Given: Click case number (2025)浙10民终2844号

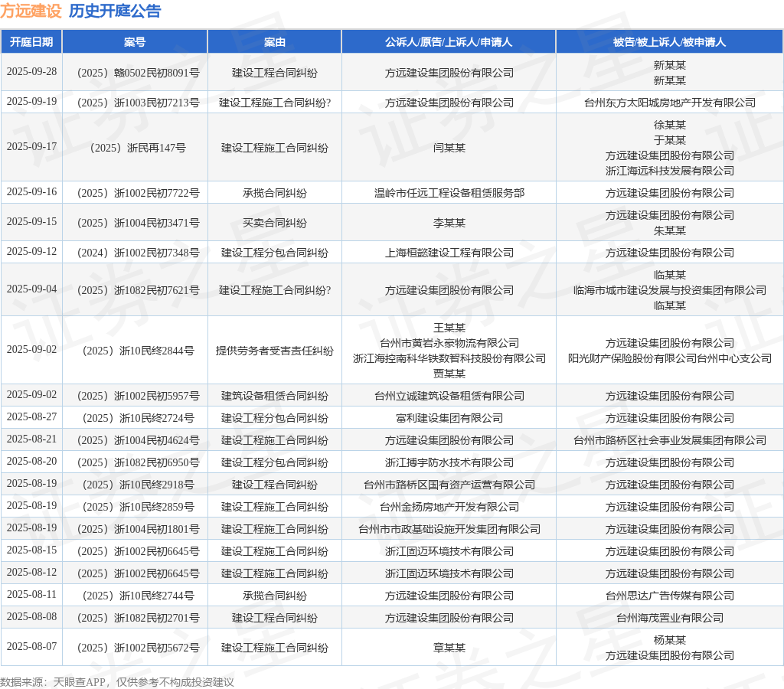Looking at the screenshot, I should 138,351.
